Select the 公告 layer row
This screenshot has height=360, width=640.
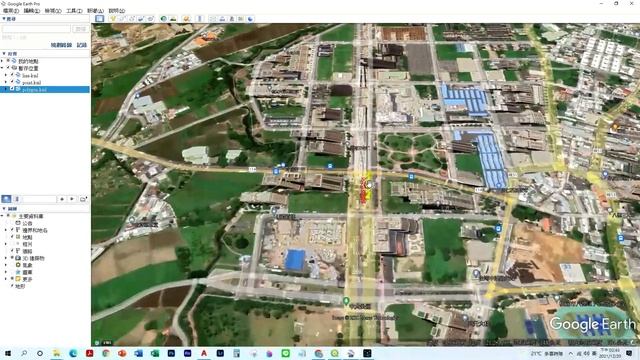tap(27, 223)
